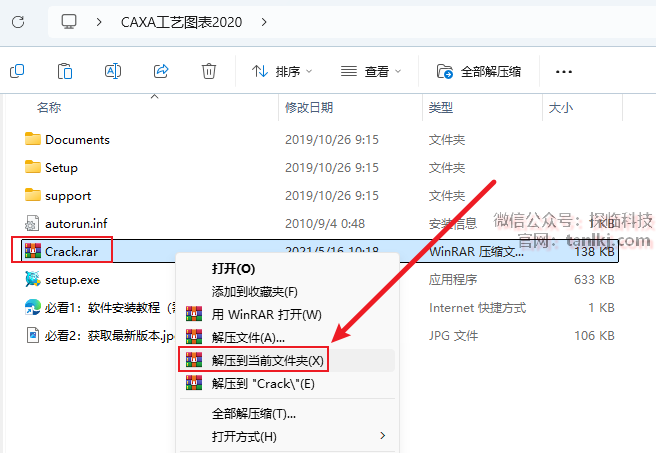This screenshot has height=453, width=656.
Task: Click 必看1:软件安装教程 file name
Action: tap(110, 308)
